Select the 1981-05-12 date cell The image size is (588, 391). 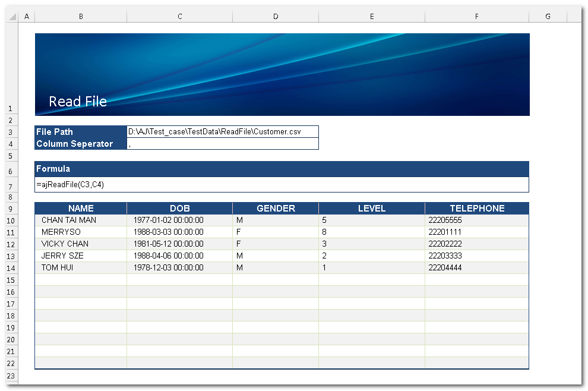click(179, 244)
